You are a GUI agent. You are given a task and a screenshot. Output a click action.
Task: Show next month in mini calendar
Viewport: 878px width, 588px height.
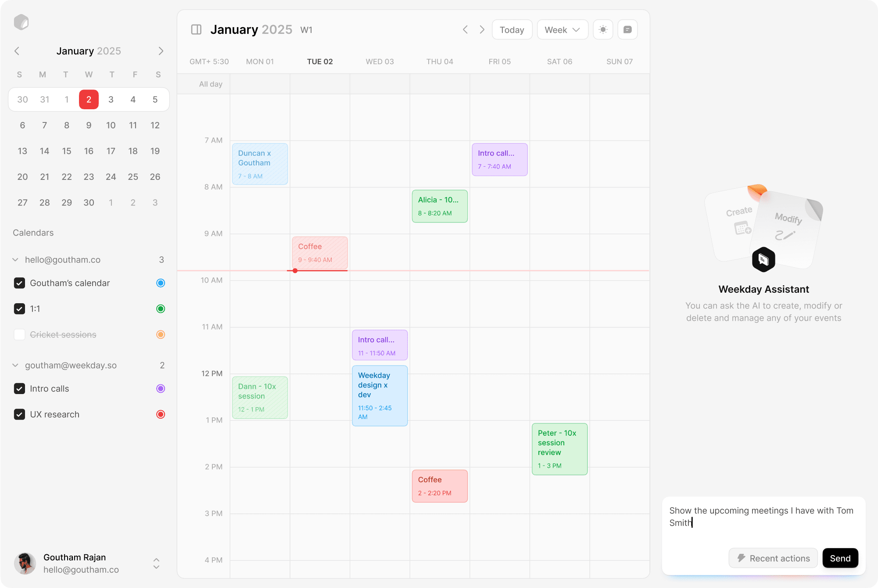point(161,51)
